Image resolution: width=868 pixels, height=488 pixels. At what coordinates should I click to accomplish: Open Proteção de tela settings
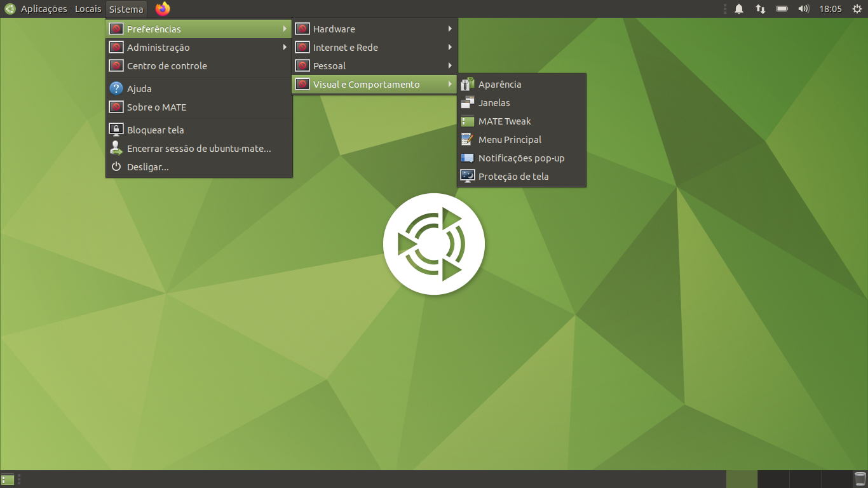(x=522, y=177)
